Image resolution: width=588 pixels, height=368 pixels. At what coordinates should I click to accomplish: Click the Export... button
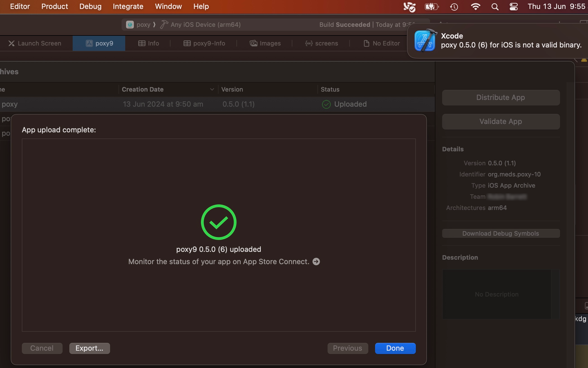pyautogui.click(x=89, y=348)
